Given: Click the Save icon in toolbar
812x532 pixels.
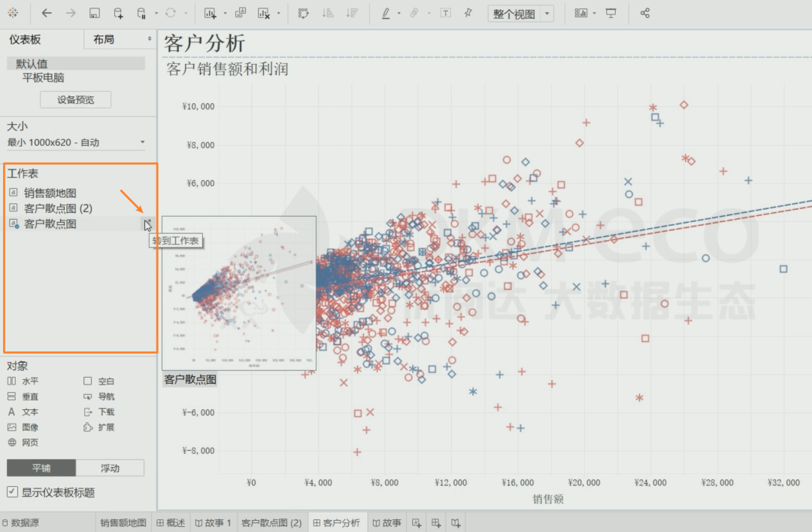Looking at the screenshot, I should (x=94, y=14).
